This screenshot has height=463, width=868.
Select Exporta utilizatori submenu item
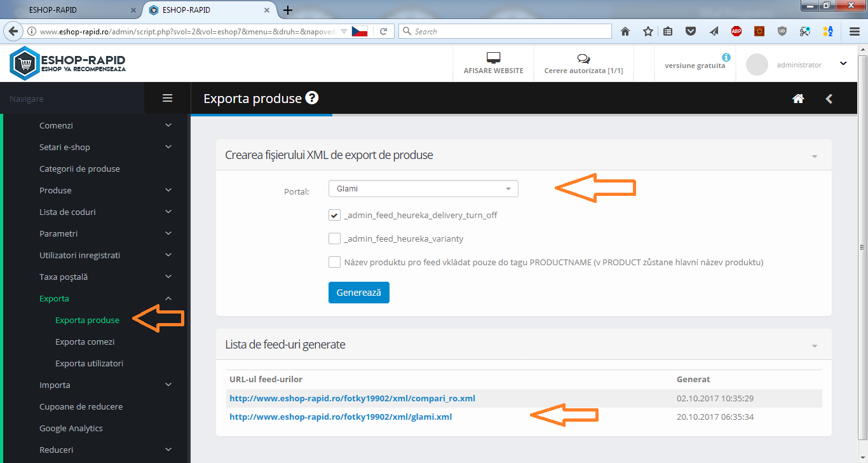[89, 363]
